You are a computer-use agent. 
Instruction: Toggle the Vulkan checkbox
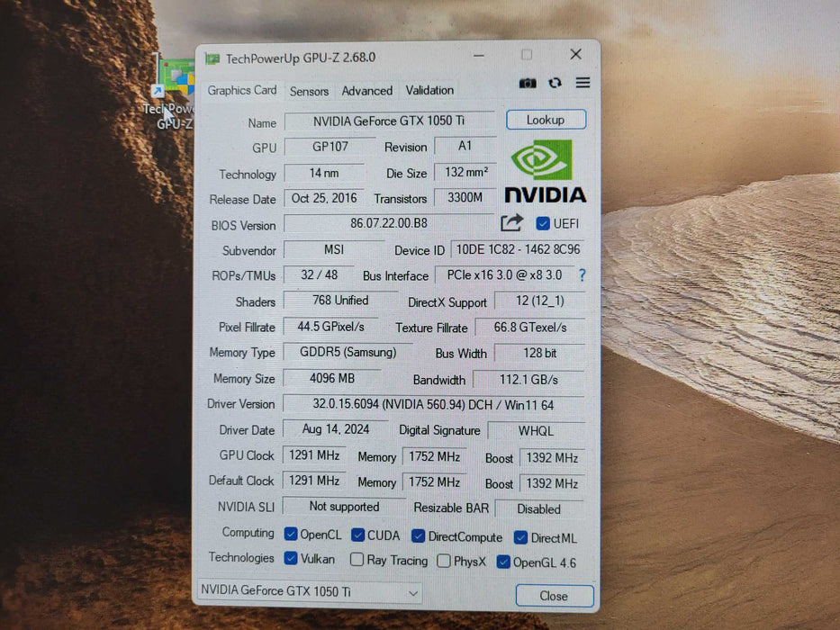291,558
